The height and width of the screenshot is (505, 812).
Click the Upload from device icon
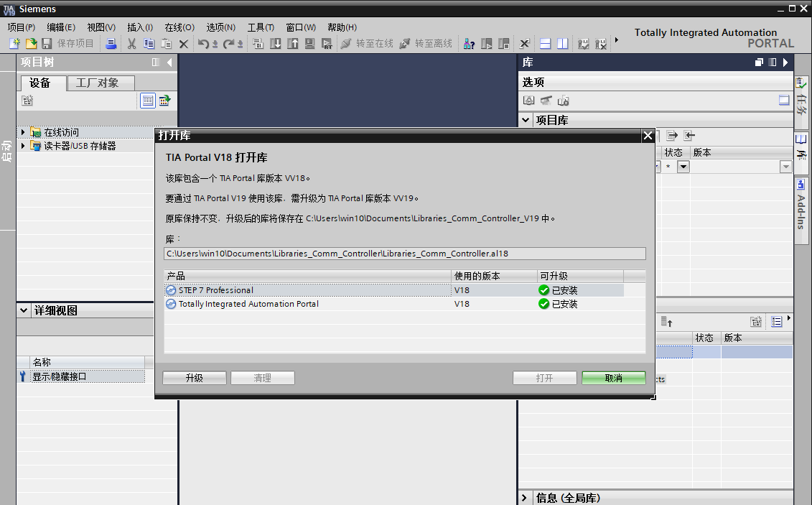tap(293, 44)
